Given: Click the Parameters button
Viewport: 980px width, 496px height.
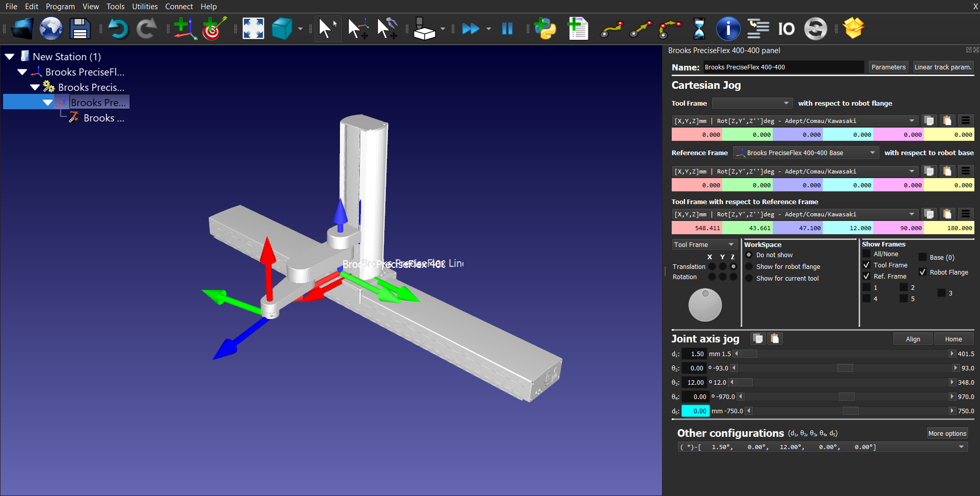Looking at the screenshot, I should click(888, 67).
